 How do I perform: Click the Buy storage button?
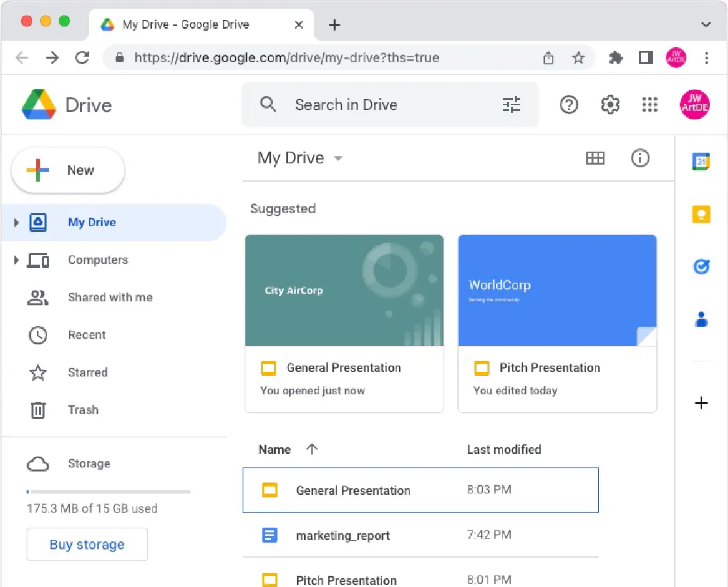coord(87,544)
